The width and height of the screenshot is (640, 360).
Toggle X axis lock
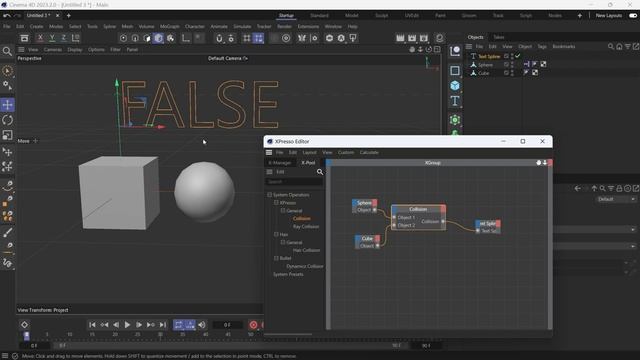tap(40, 38)
